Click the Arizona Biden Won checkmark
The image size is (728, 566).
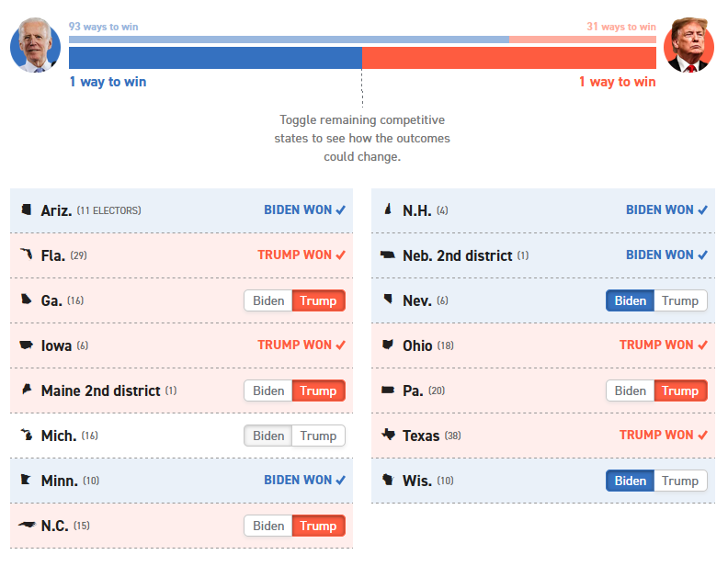[341, 210]
